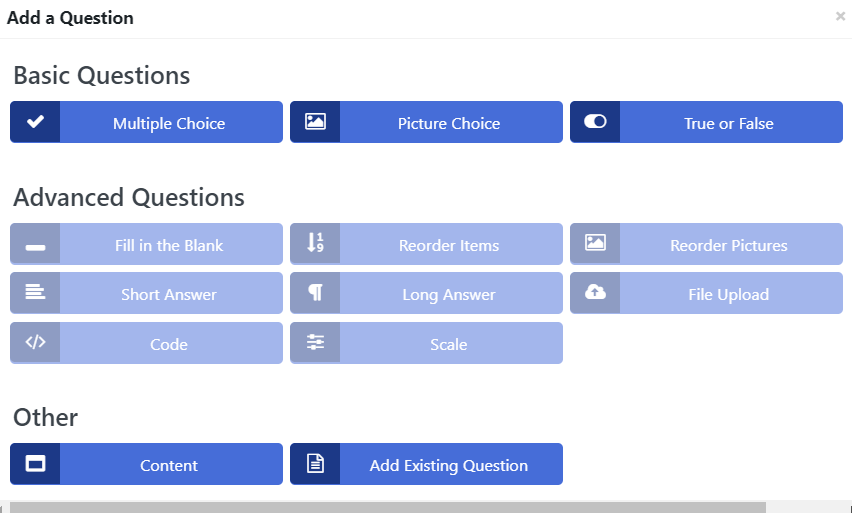Click the text lines icon for Short Answer
The image size is (852, 513).
coord(35,293)
